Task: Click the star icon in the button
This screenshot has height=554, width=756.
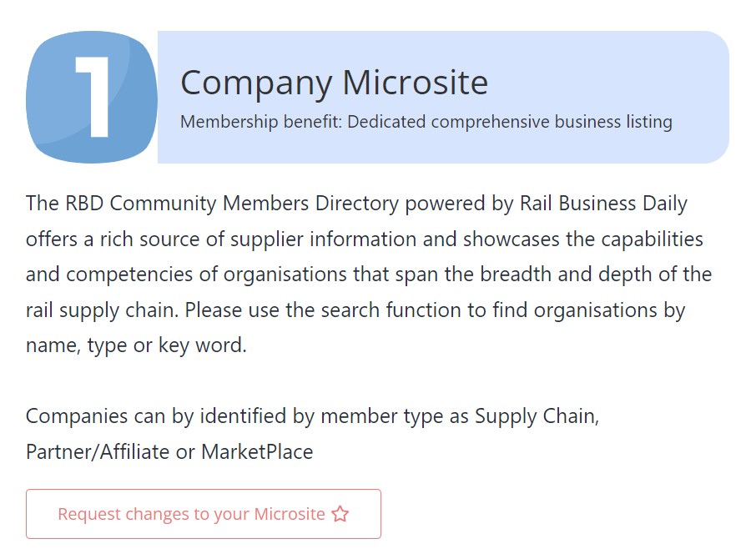Action: tap(340, 514)
